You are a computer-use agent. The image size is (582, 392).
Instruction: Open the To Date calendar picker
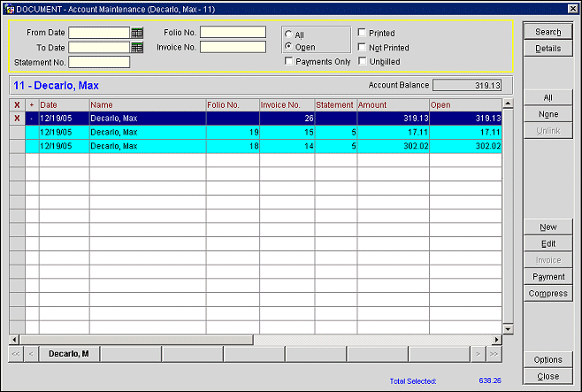click(137, 48)
